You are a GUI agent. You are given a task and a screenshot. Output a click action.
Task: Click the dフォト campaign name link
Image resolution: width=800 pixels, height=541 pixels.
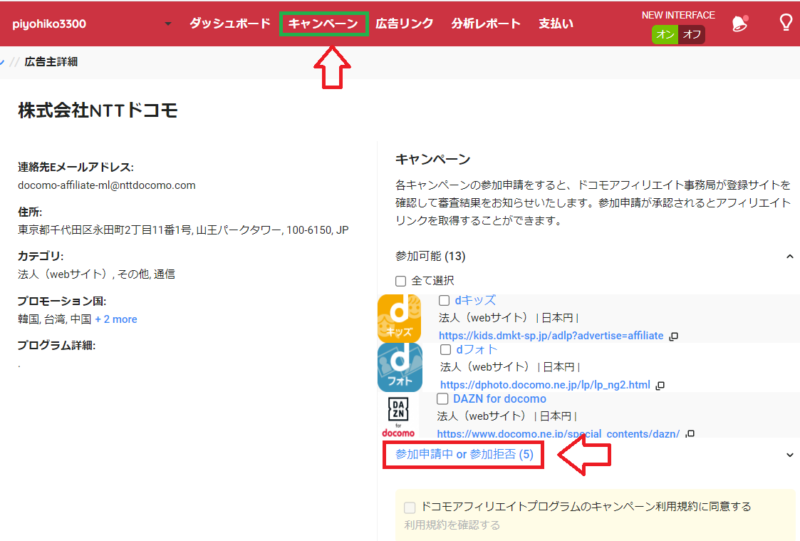pyautogui.click(x=477, y=350)
